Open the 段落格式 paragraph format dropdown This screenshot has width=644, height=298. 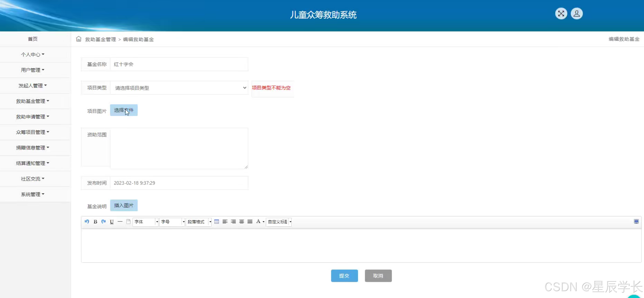pos(199,222)
